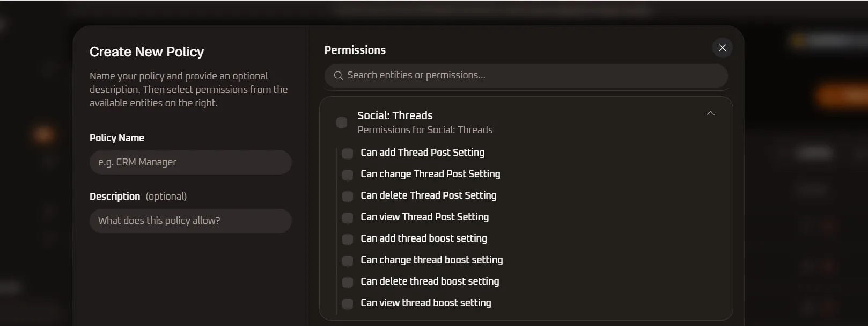Enable Can view Thread Post Setting checkbox

pyautogui.click(x=348, y=218)
